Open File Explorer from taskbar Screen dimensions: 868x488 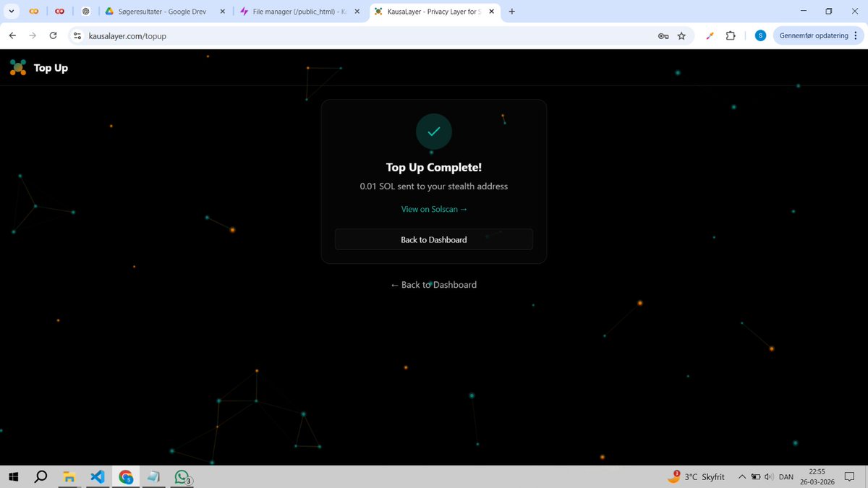(69, 477)
